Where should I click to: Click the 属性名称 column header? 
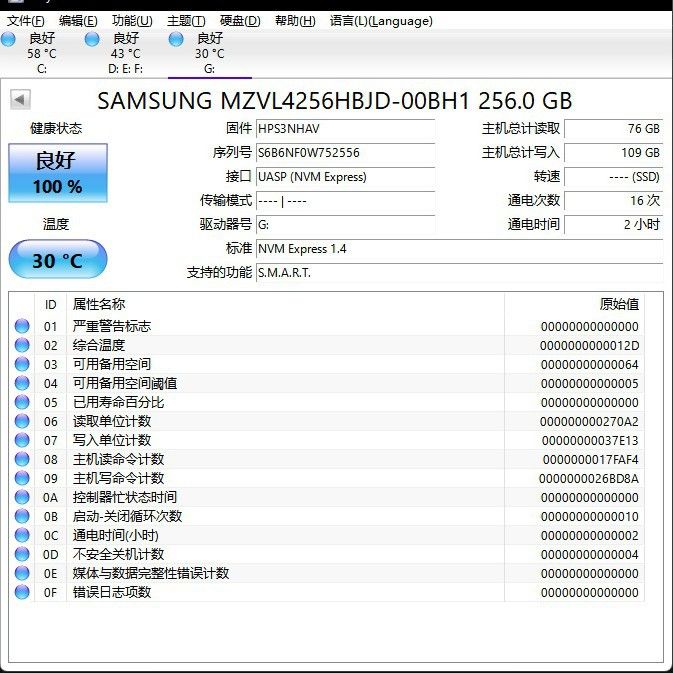tap(99, 305)
